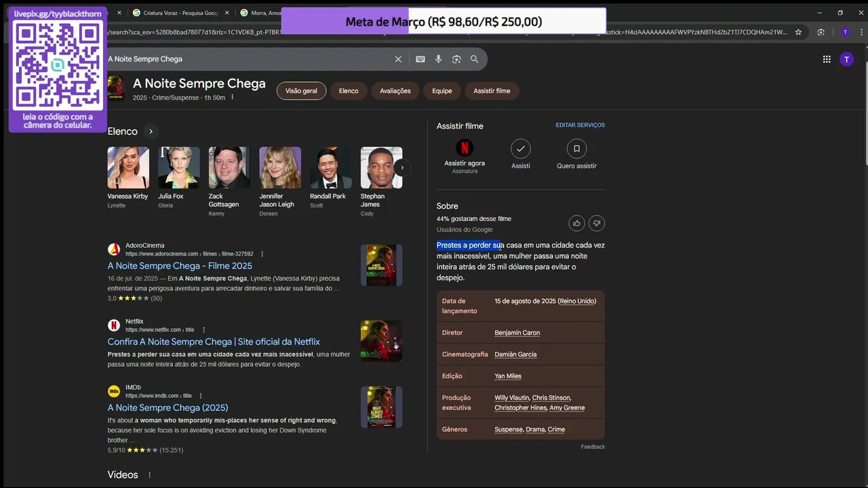The width and height of the screenshot is (868, 488).
Task: Click the Netflix Assistir agora icon
Action: [465, 148]
